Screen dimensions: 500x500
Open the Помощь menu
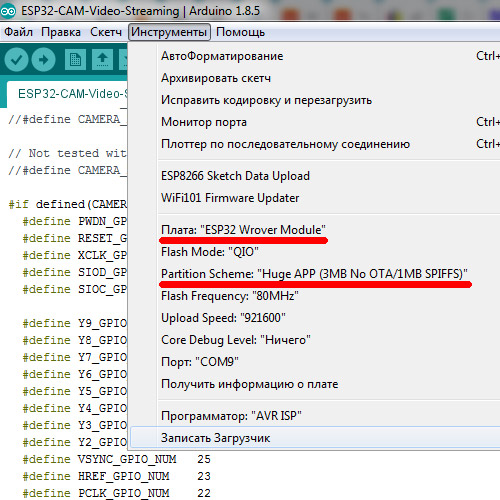pyautogui.click(x=240, y=32)
